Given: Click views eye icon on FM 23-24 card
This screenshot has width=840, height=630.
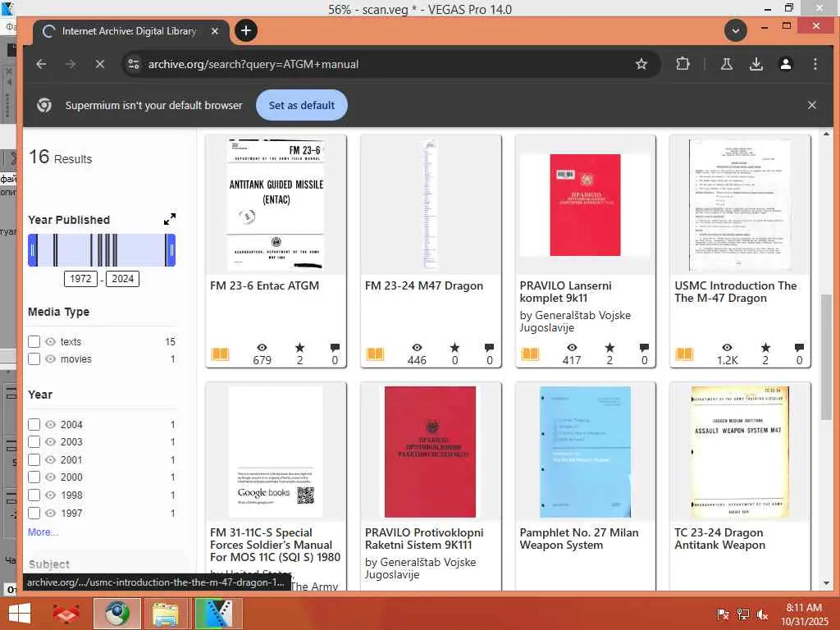Looking at the screenshot, I should [417, 348].
